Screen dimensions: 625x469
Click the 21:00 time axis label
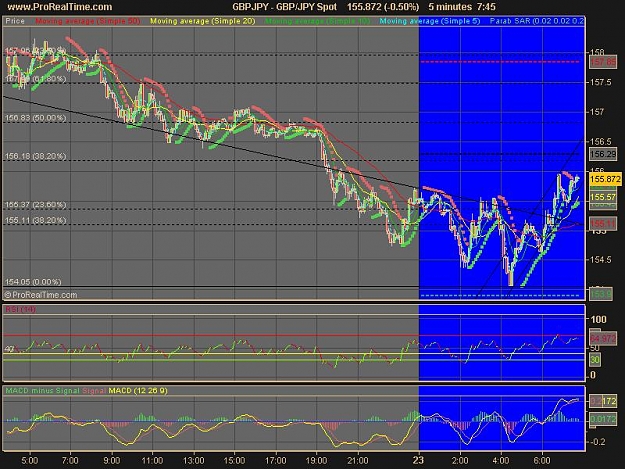pyautogui.click(x=358, y=461)
